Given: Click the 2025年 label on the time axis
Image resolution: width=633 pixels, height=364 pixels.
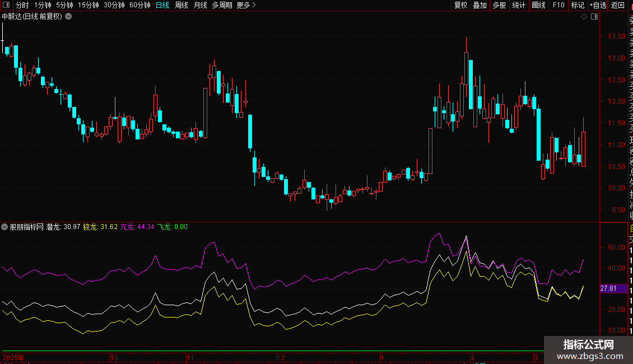Looking at the screenshot, I should [13, 357].
